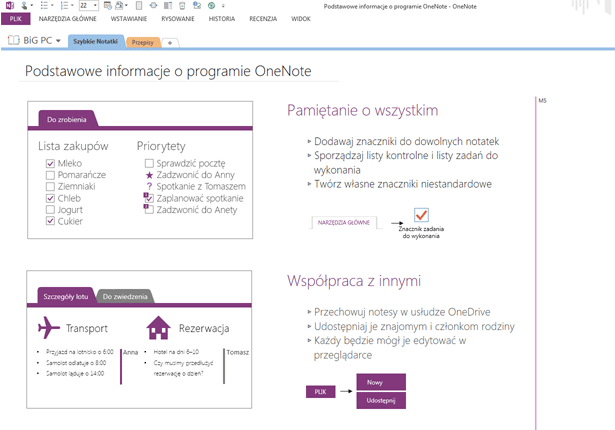Click the fit page width icon

click(153, 5)
